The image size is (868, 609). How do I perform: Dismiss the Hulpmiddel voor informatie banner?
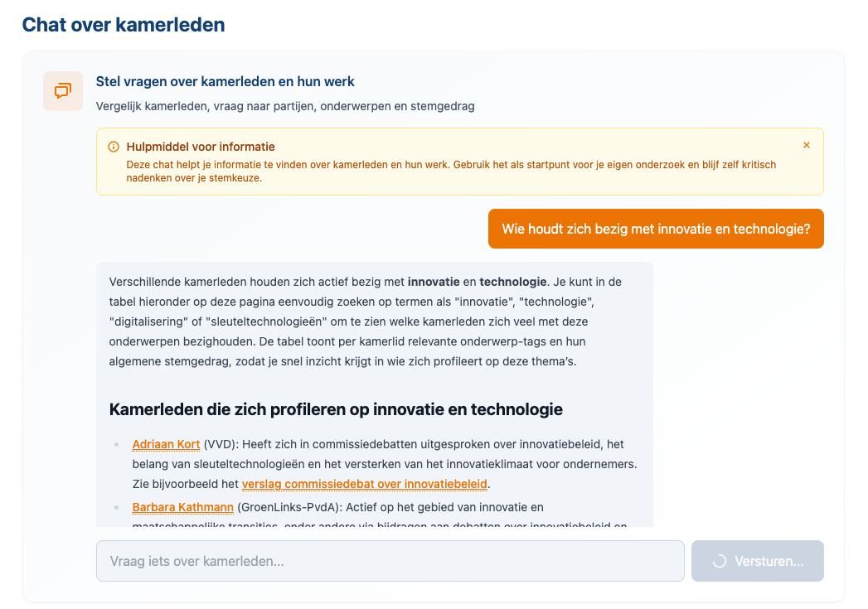click(806, 144)
